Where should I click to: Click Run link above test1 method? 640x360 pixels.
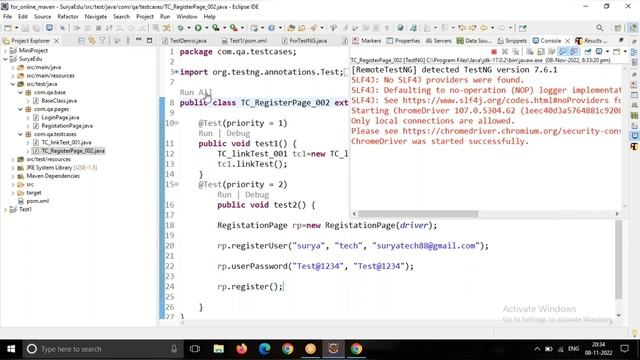tap(205, 133)
